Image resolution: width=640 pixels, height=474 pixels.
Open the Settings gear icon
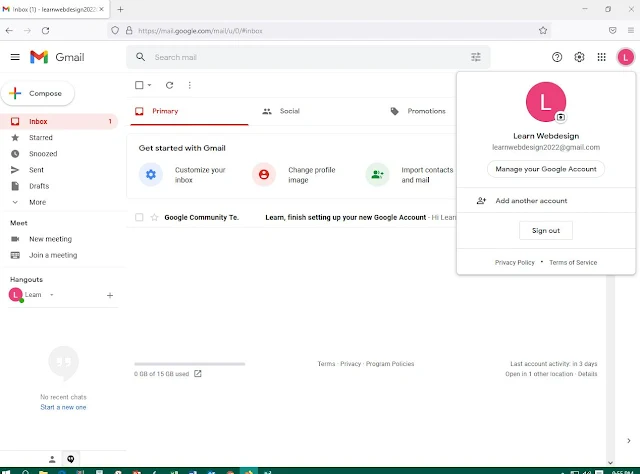[x=579, y=57]
